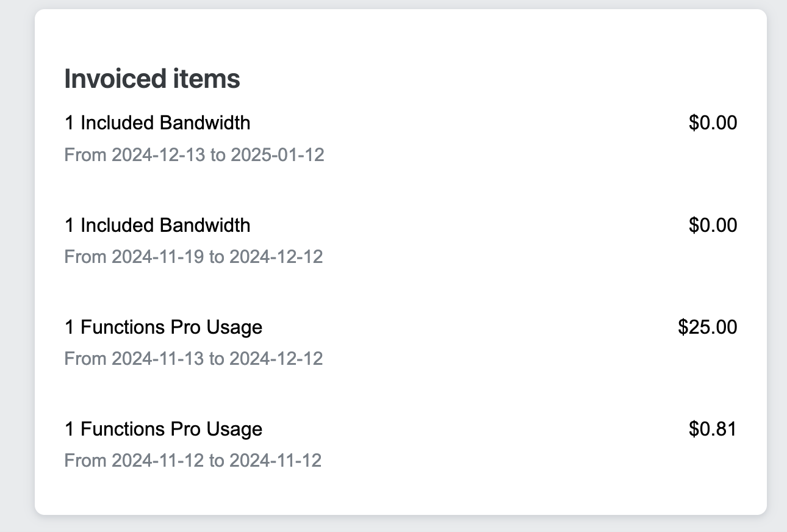The width and height of the screenshot is (787, 532).
Task: Click the date 2025-01-12
Action: tap(277, 155)
